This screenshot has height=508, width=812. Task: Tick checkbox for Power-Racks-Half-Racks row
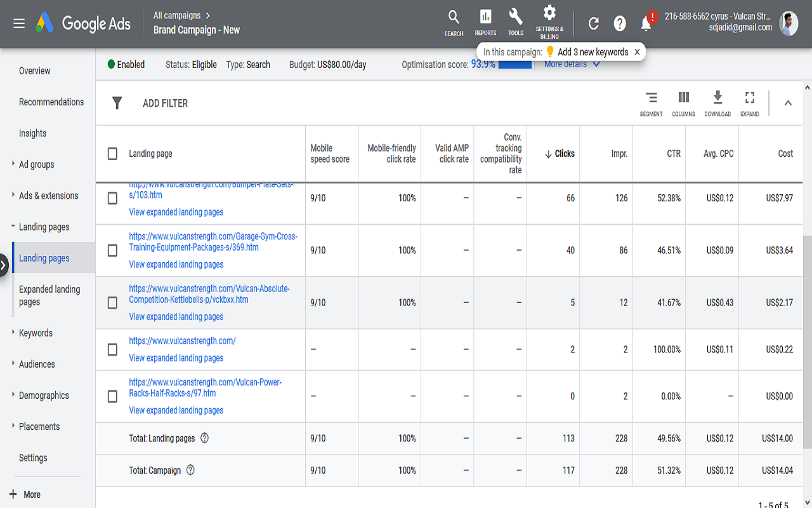112,396
